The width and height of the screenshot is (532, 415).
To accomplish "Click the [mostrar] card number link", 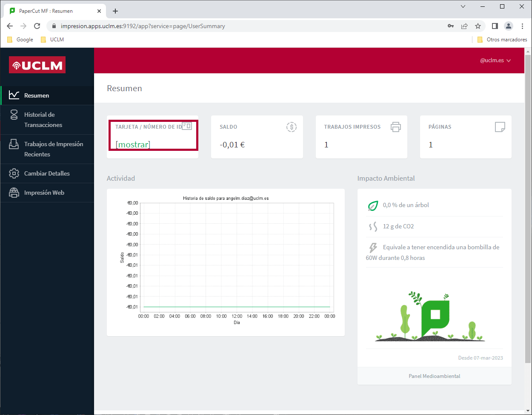I will 133,144.
